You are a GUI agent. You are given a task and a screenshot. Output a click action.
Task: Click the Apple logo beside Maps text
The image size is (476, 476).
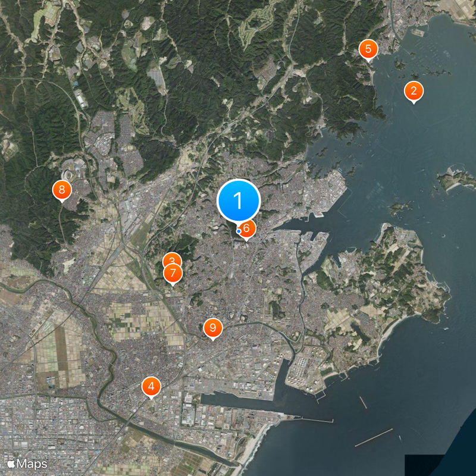pos(13,462)
